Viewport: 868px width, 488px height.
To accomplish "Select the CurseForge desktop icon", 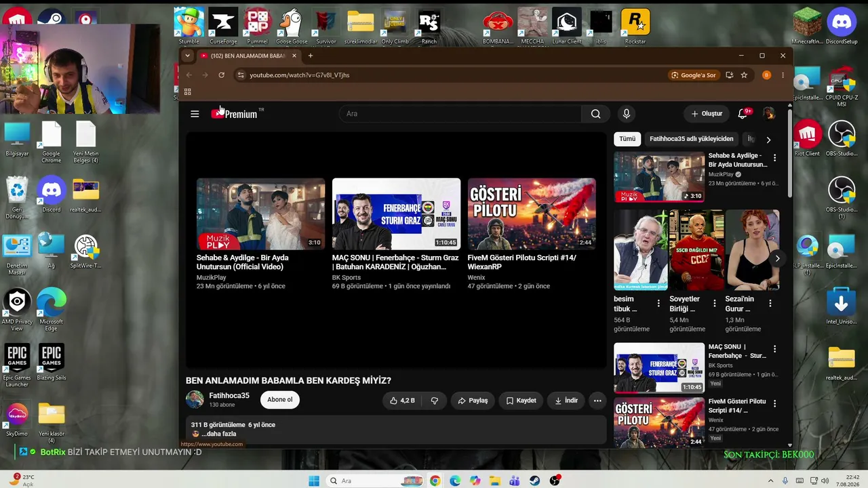I will pyautogui.click(x=223, y=26).
